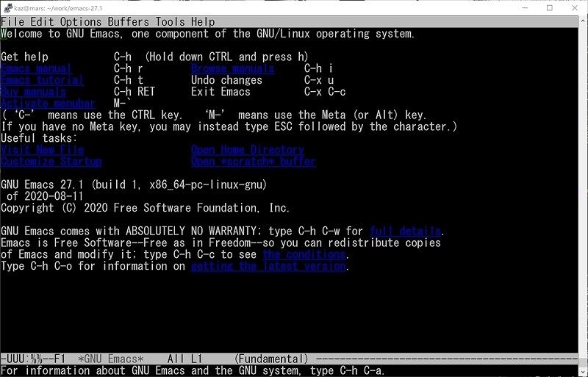588x377 pixels.
Task: Click the 'GNU Emacs 27.1' version line
Action: pyautogui.click(x=134, y=185)
